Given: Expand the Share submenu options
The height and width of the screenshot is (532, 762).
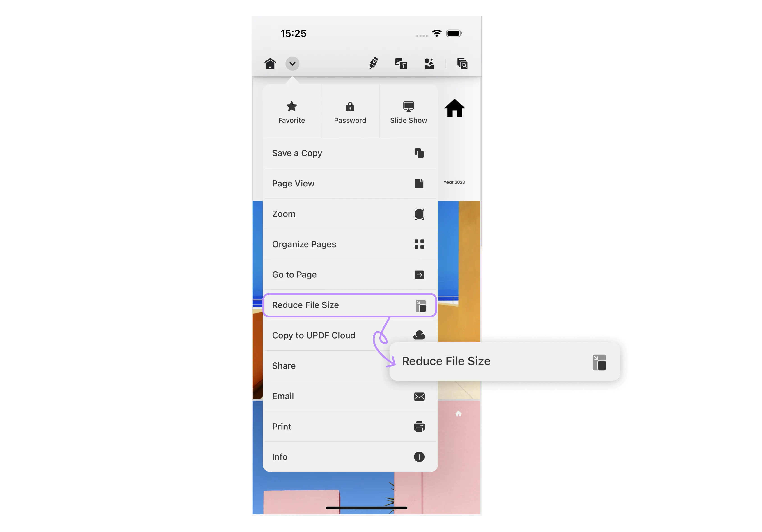Looking at the screenshot, I should coord(348,365).
